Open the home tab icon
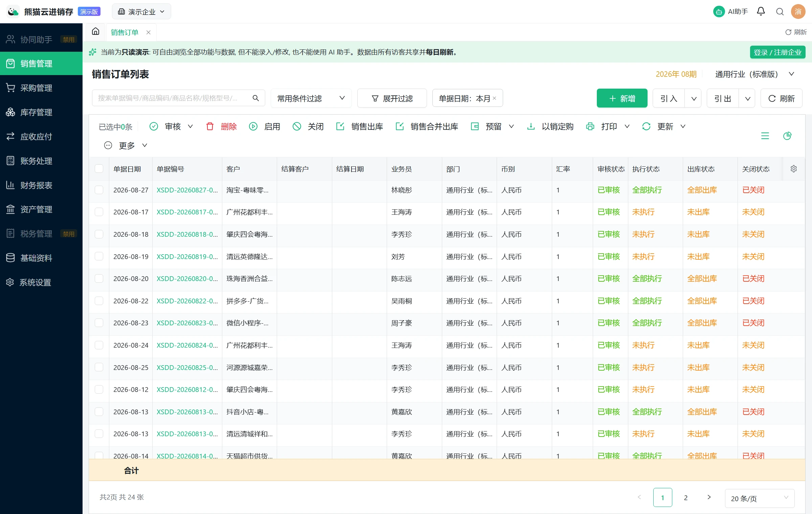The height and width of the screenshot is (514, 812). (x=96, y=31)
